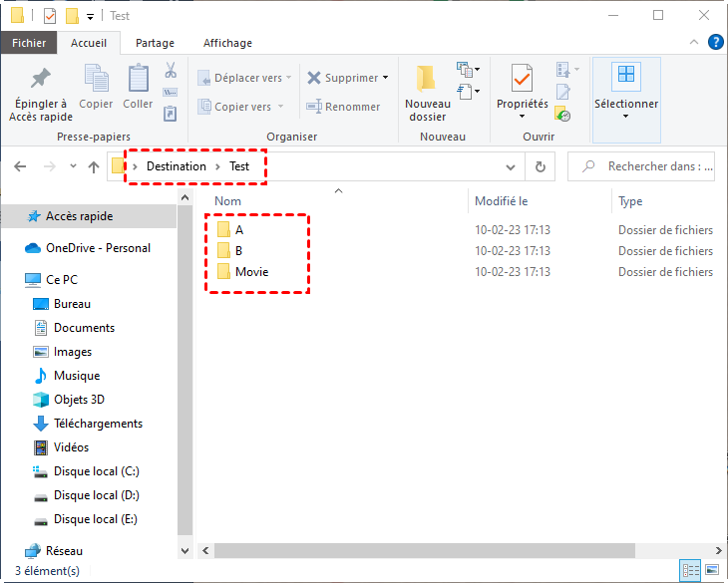Open Téléchargements in the sidebar
Viewport: 728px width, 583px height.
pos(88,424)
